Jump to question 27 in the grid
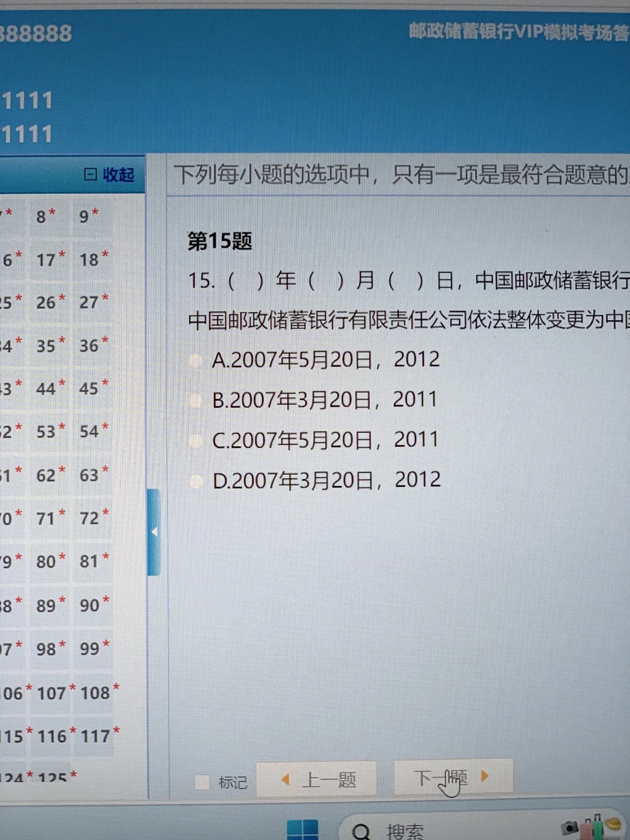630x840 pixels. point(89,302)
